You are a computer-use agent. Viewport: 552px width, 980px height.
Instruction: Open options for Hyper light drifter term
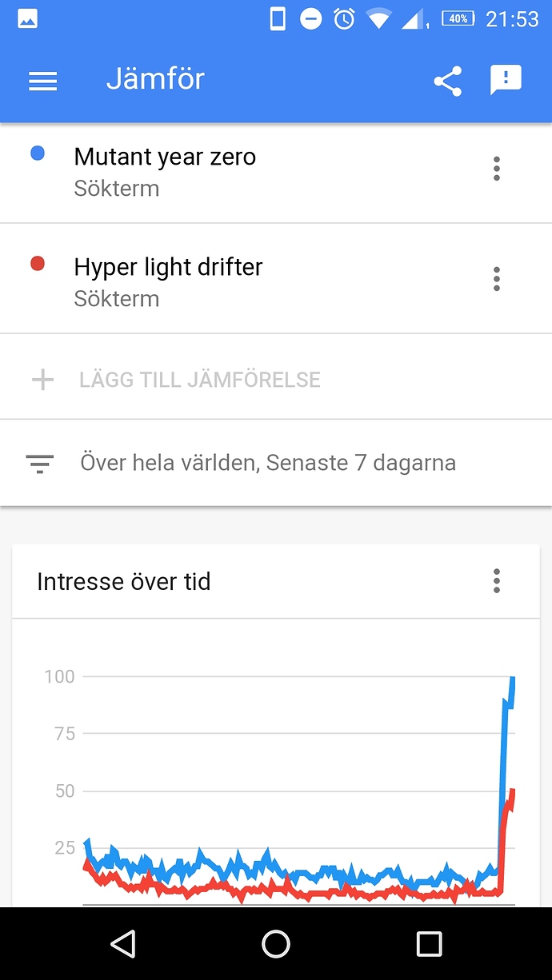coord(497,279)
